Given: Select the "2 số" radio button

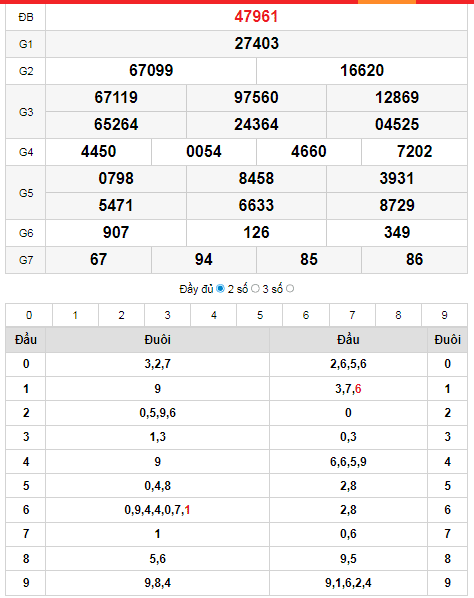Looking at the screenshot, I should 255,289.
